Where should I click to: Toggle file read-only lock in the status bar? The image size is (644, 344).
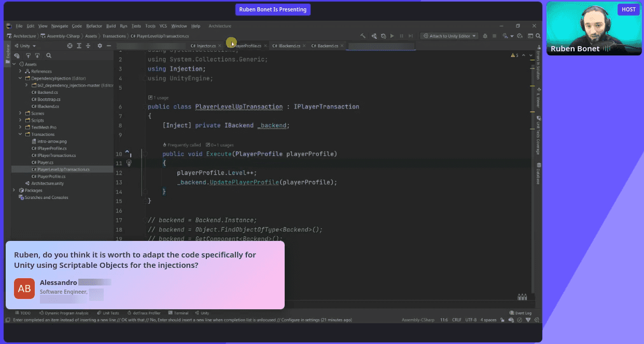[x=502, y=320]
